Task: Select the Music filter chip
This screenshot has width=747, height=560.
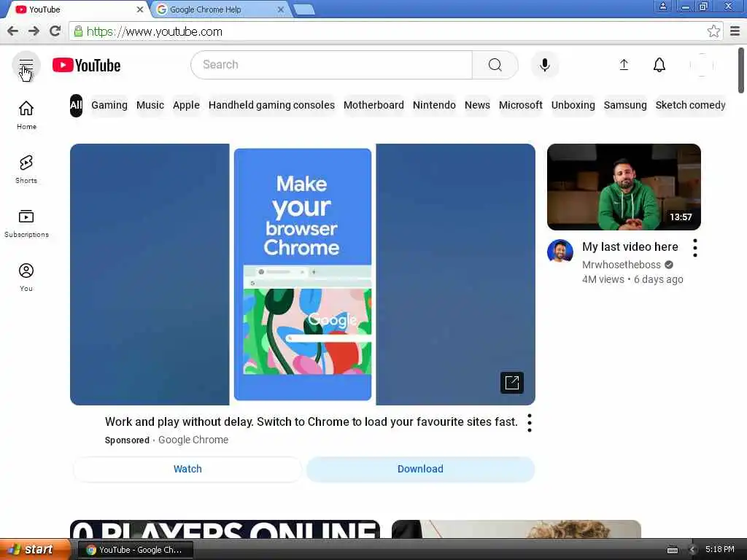Action: pyautogui.click(x=150, y=105)
